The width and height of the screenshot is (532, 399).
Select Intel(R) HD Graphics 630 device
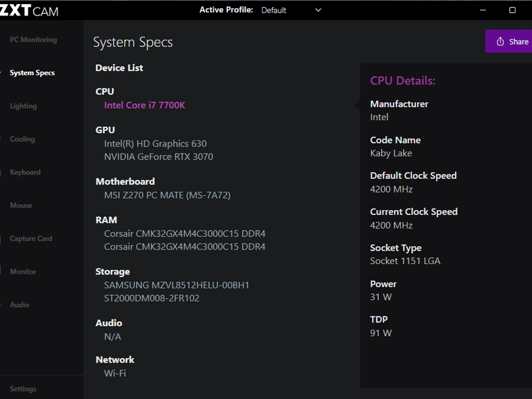tap(155, 144)
